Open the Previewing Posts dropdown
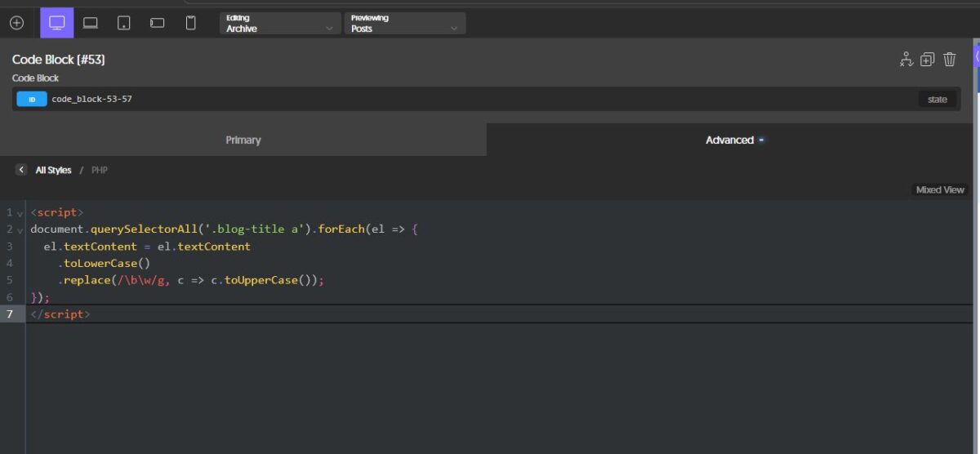The width and height of the screenshot is (980, 454). pyautogui.click(x=405, y=23)
